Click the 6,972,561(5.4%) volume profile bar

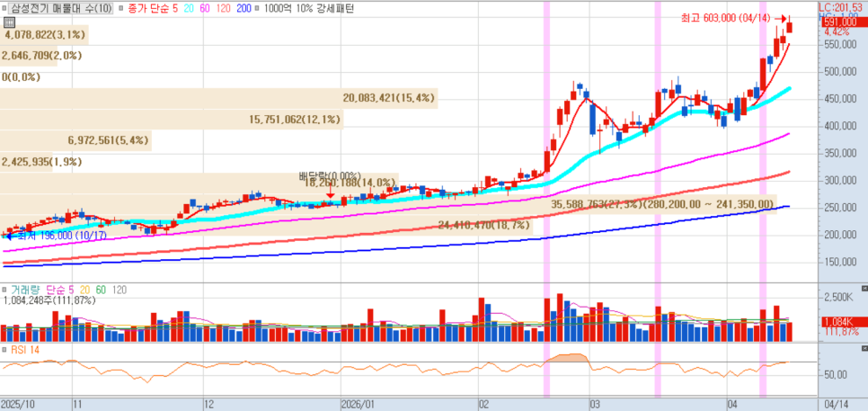click(x=75, y=140)
